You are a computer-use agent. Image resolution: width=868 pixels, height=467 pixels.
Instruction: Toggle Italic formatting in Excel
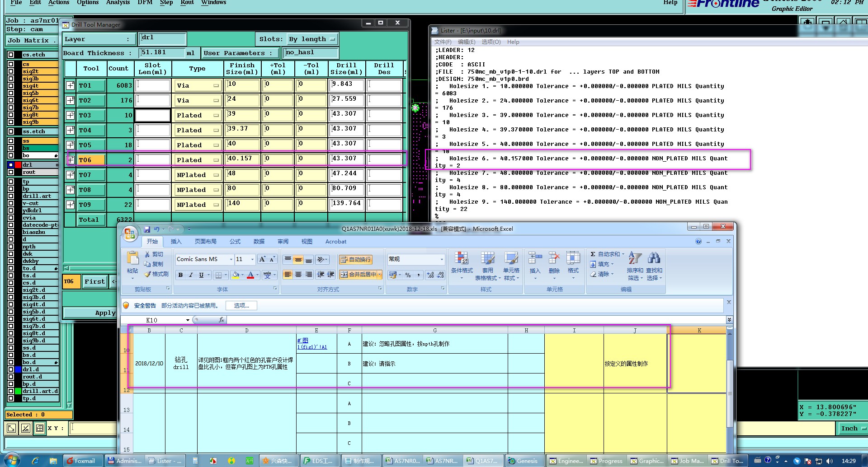coord(191,275)
